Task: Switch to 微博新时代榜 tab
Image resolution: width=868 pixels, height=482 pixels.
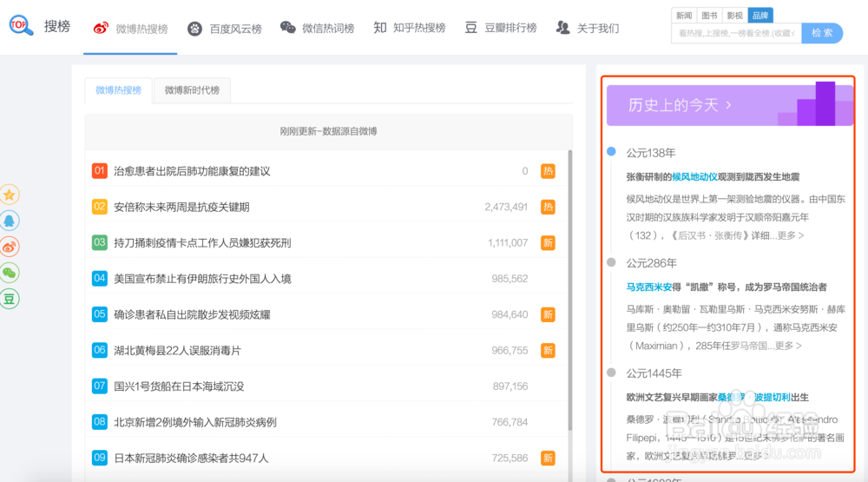Action: tap(192, 90)
